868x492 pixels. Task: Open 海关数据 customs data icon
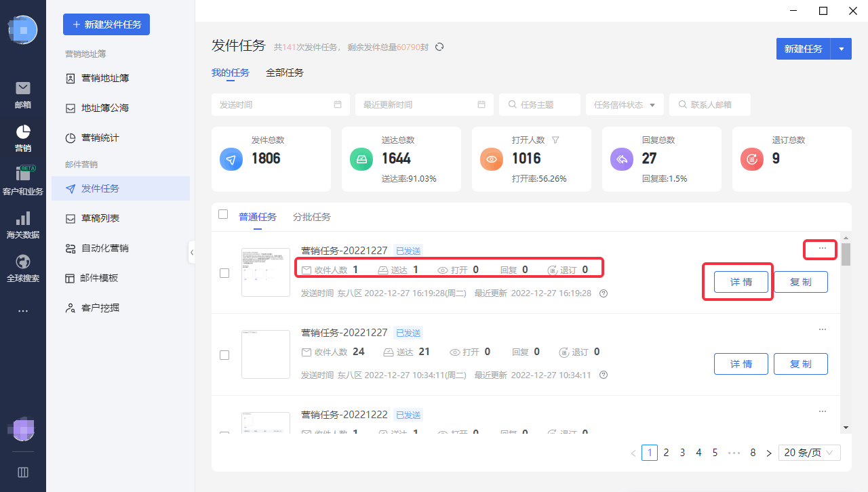click(x=23, y=219)
